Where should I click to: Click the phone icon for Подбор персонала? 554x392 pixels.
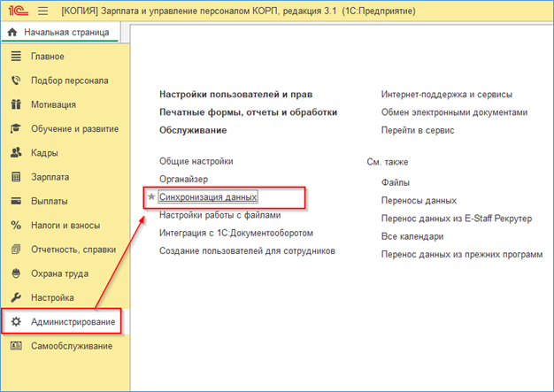click(x=16, y=81)
